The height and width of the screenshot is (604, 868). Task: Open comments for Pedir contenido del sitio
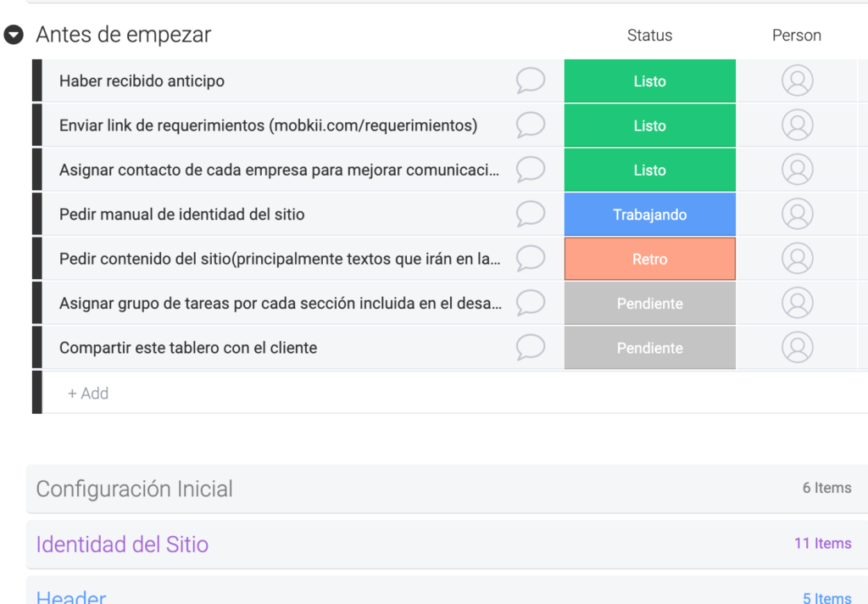531,259
